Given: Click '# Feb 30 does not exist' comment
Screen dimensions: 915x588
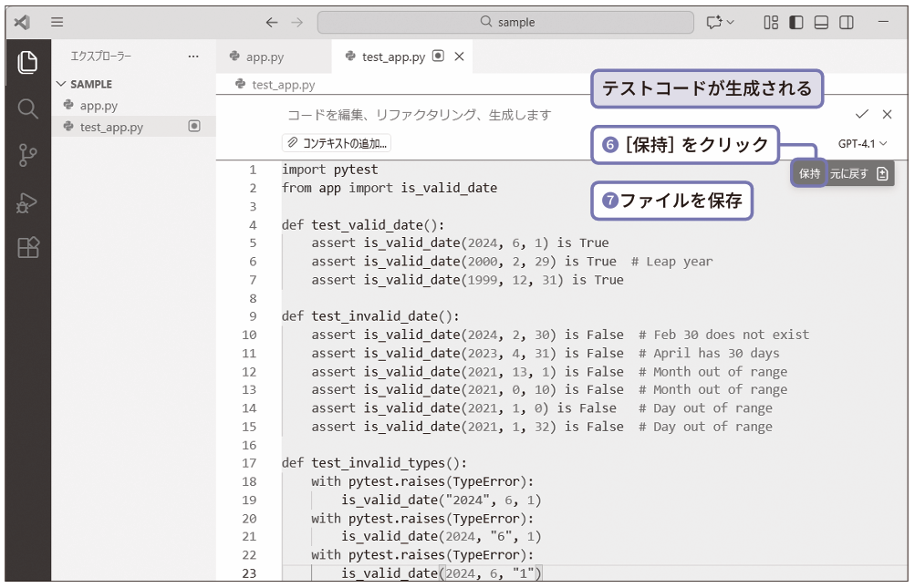Looking at the screenshot, I should (723, 335).
